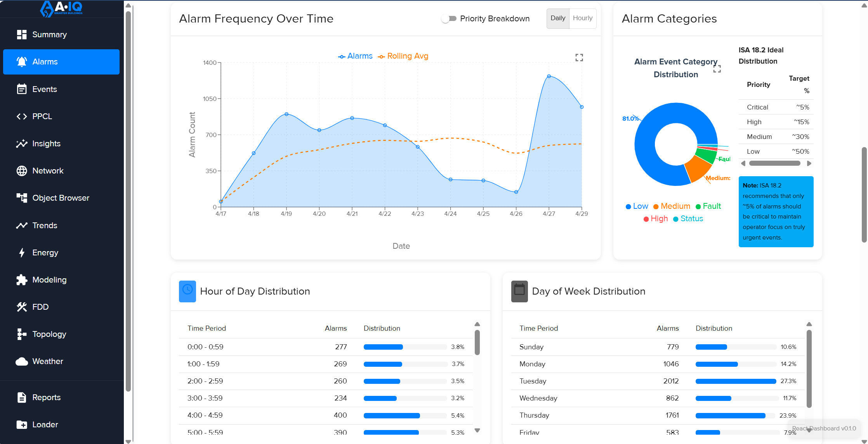Open the Object Browser page
The image size is (868, 444).
61,198
